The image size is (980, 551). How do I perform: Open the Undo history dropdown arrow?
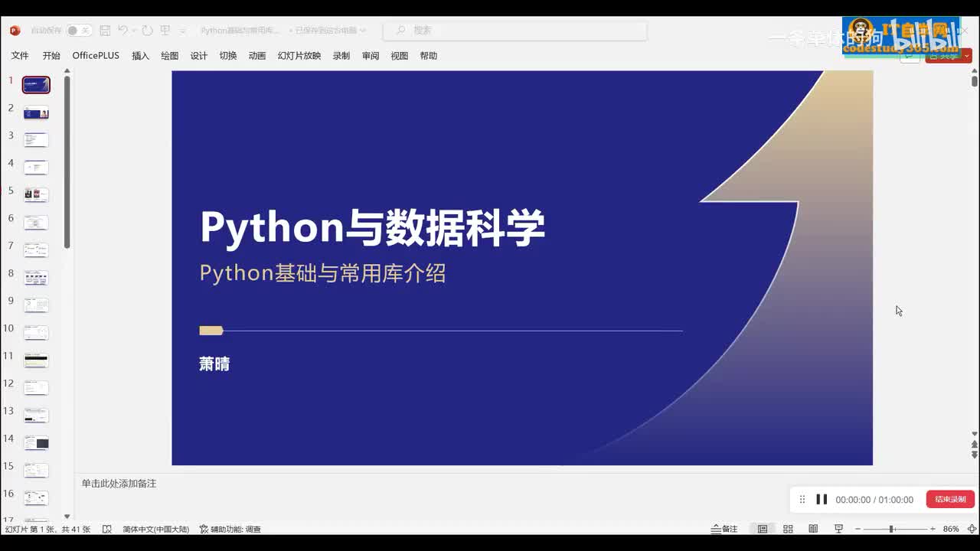coord(134,31)
